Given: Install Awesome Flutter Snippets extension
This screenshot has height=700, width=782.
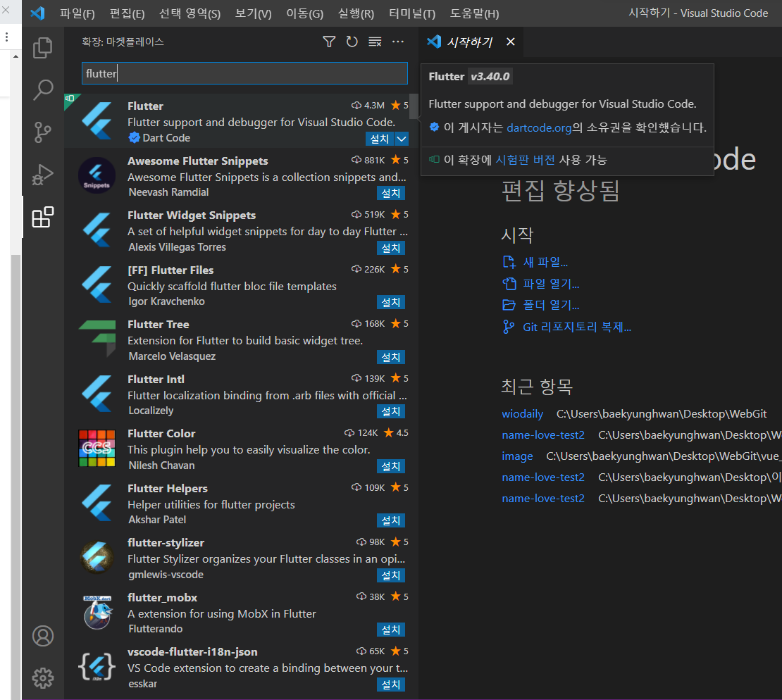Looking at the screenshot, I should tap(391, 193).
